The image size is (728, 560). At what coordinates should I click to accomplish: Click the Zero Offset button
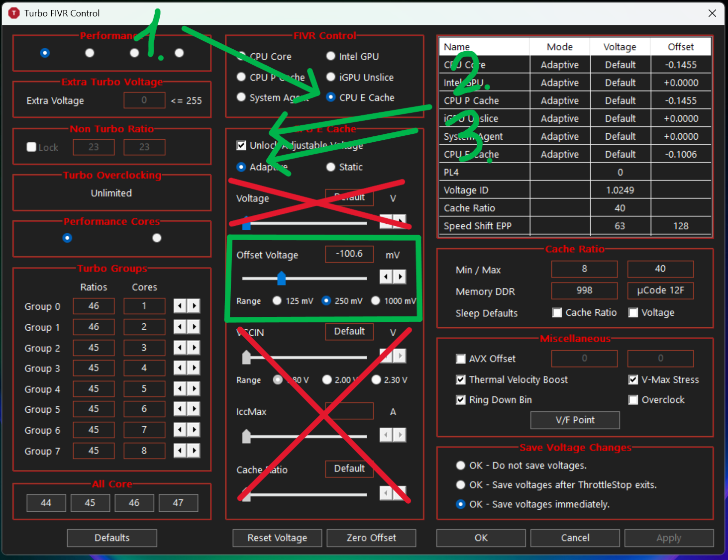[371, 538]
